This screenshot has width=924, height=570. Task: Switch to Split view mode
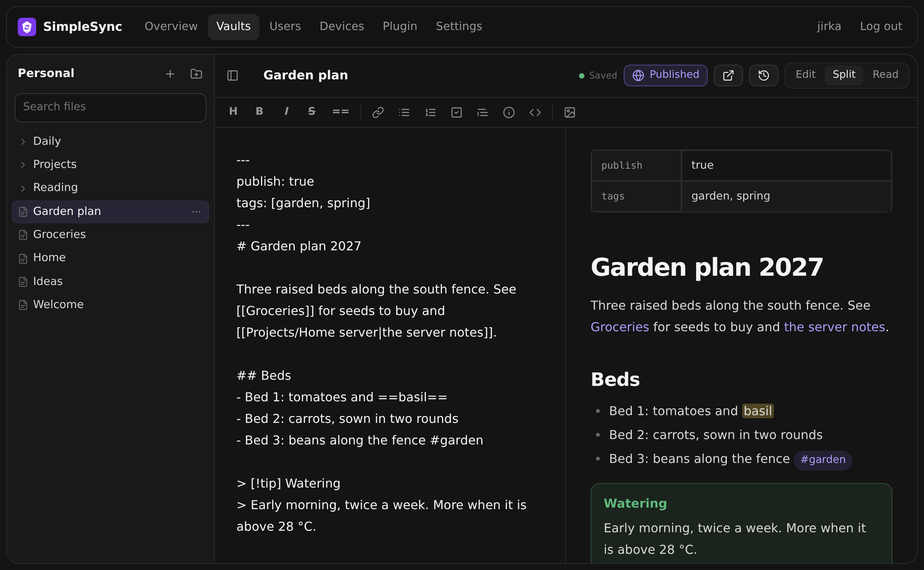click(844, 75)
